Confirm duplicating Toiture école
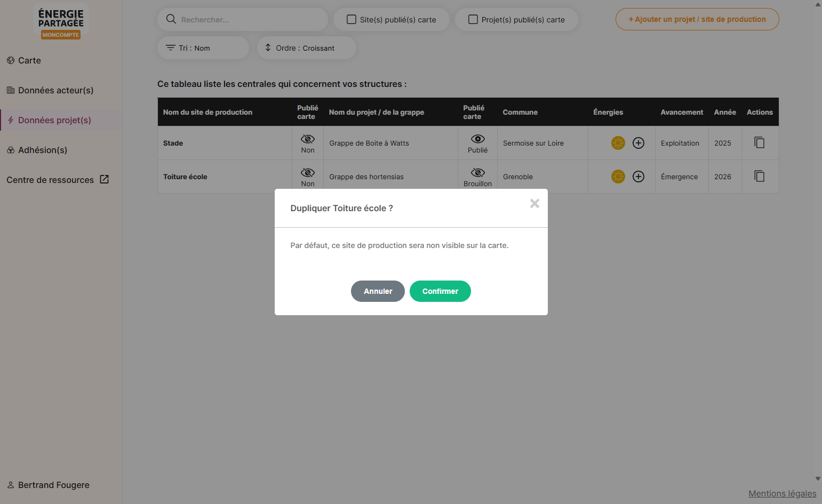 [440, 291]
